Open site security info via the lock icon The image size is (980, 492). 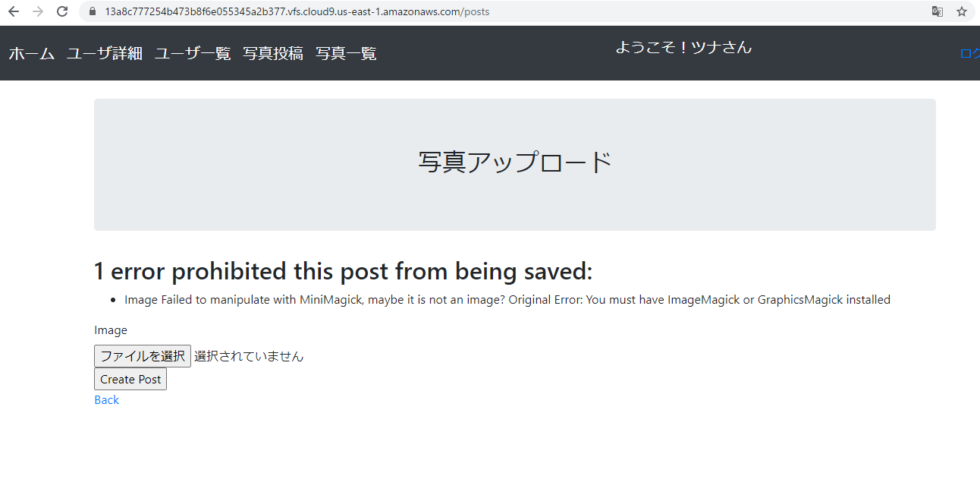pyautogui.click(x=91, y=11)
